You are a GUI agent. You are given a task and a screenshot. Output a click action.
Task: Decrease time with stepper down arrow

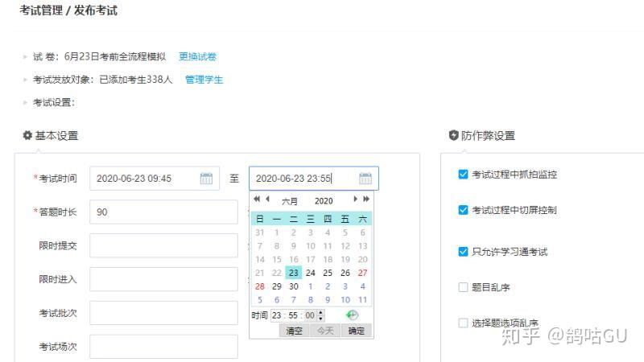[320, 319]
